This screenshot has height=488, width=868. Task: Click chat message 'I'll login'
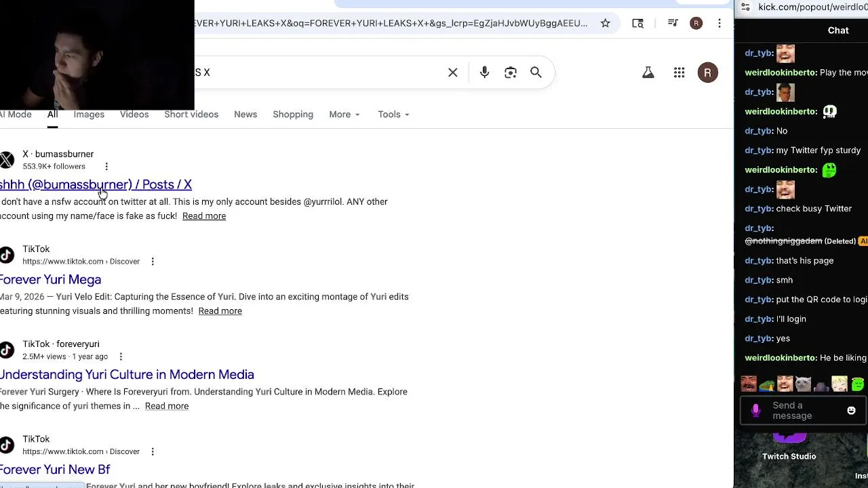pyautogui.click(x=791, y=319)
